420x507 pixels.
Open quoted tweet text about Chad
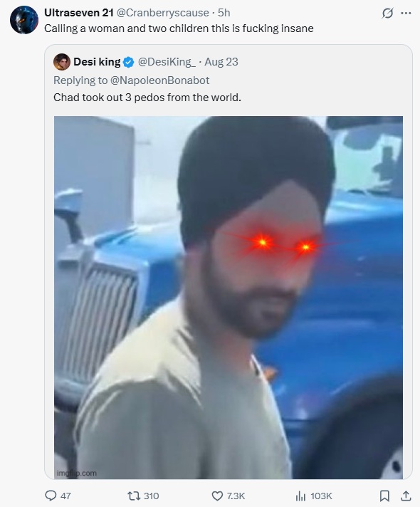click(x=147, y=98)
